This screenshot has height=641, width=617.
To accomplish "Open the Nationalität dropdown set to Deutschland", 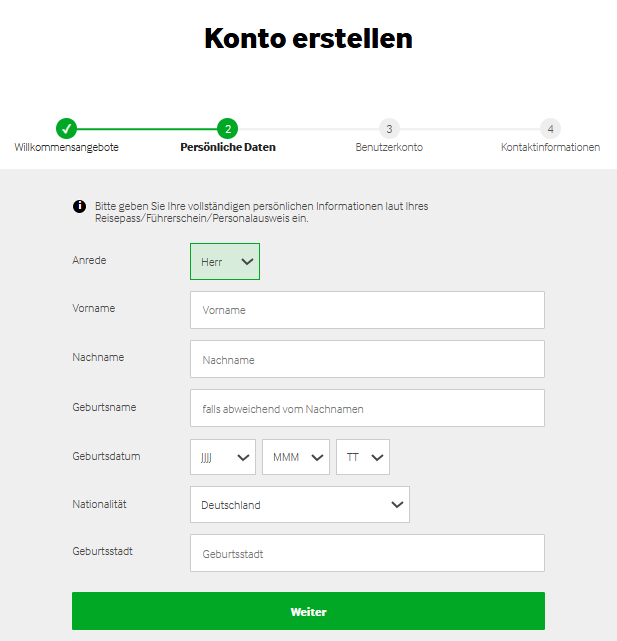I will [299, 505].
